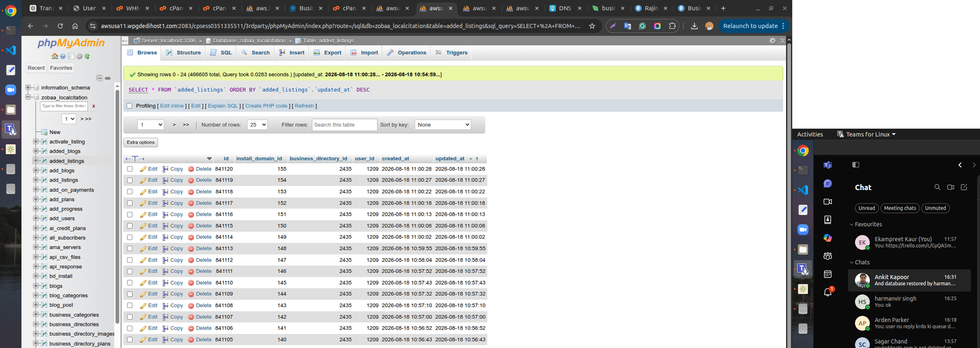The width and height of the screenshot is (980, 348).
Task: Click Activities in GNOME top bar
Action: pyautogui.click(x=810, y=134)
